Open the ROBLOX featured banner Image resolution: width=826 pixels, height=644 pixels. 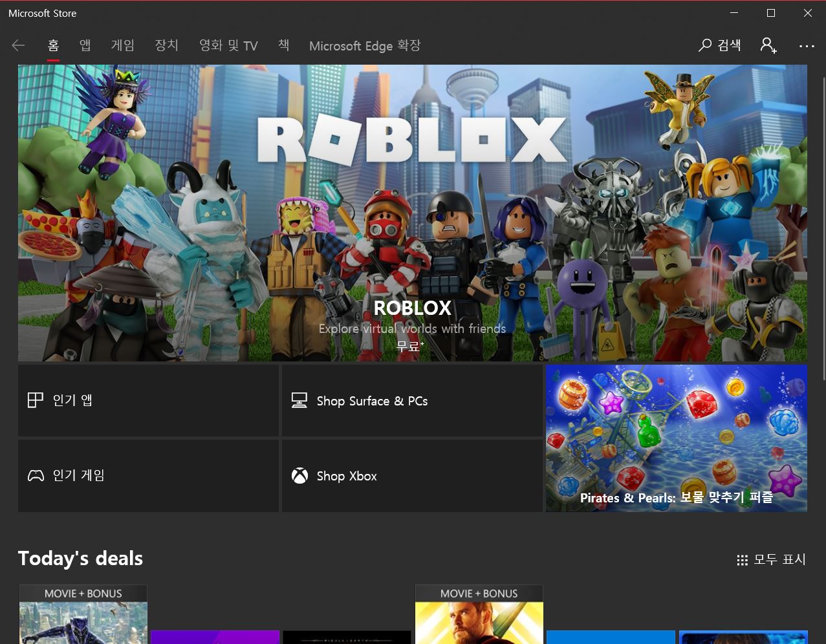[x=413, y=213]
